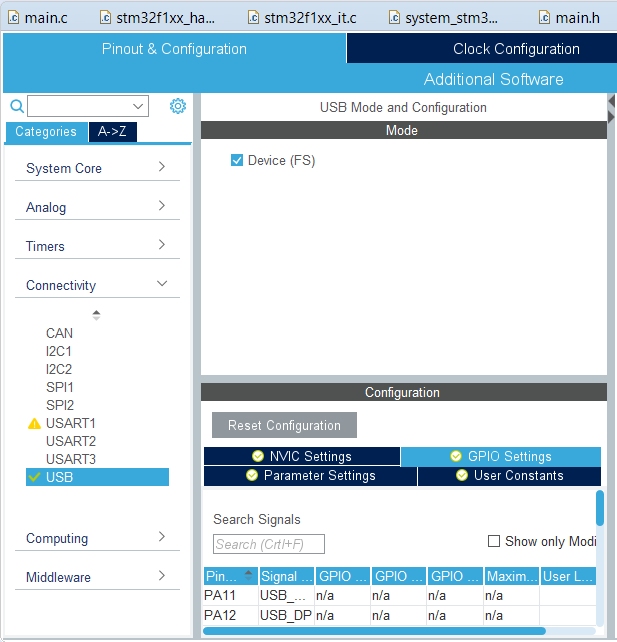Switch to Clock Configuration tab
The width and height of the screenshot is (617, 642).
tap(515, 49)
